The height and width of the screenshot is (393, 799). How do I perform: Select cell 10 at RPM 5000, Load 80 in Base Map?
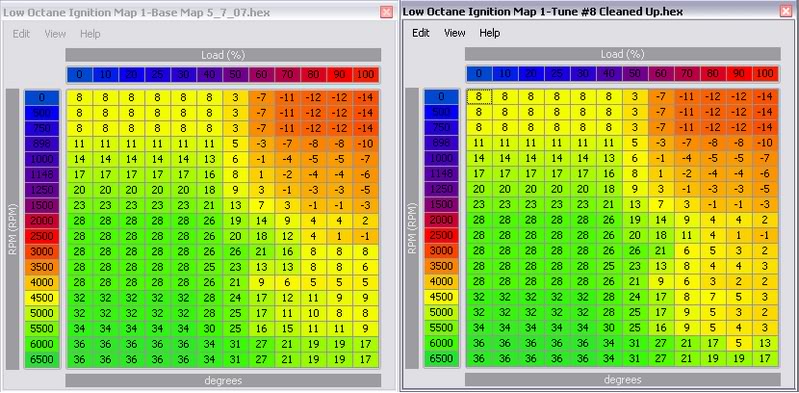coord(313,312)
